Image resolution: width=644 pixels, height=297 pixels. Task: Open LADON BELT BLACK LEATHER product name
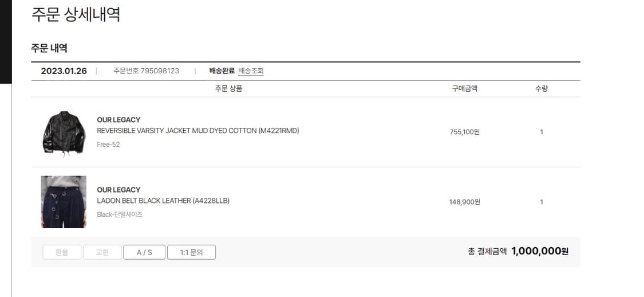(163, 201)
